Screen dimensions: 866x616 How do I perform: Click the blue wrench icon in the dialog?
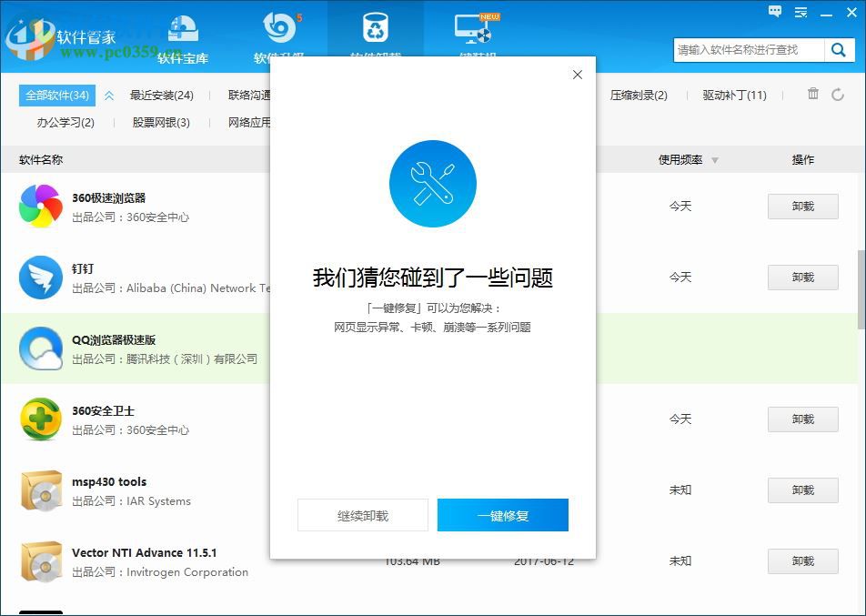click(x=433, y=183)
